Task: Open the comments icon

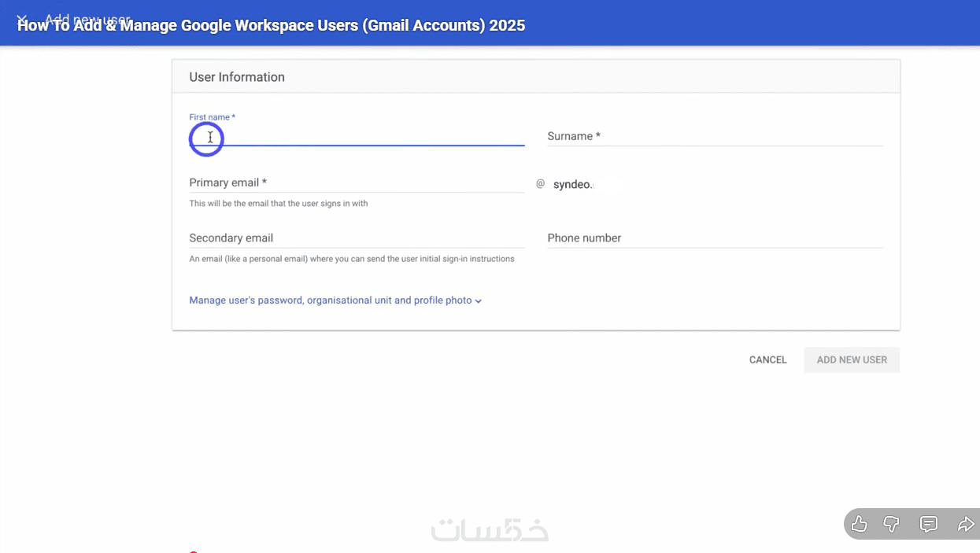Action: pyautogui.click(x=929, y=524)
